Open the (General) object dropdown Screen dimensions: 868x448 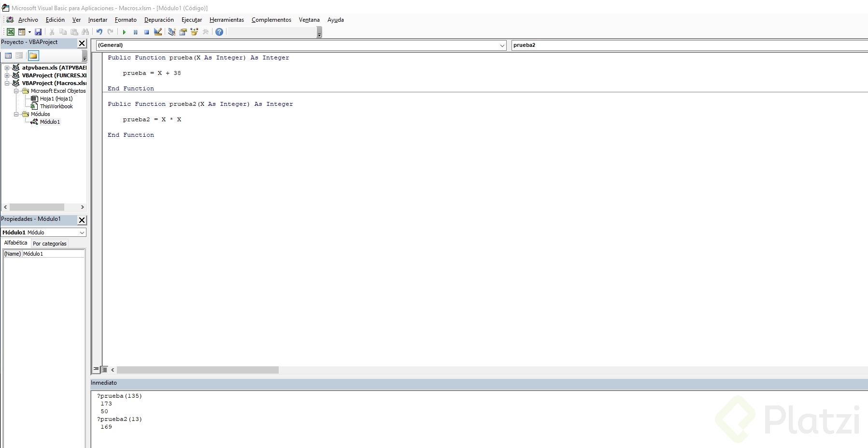[502, 45]
